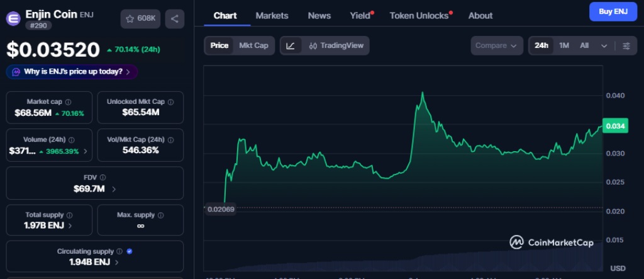Click the AI icon in price-up prompt
644x279 pixels.
point(16,72)
